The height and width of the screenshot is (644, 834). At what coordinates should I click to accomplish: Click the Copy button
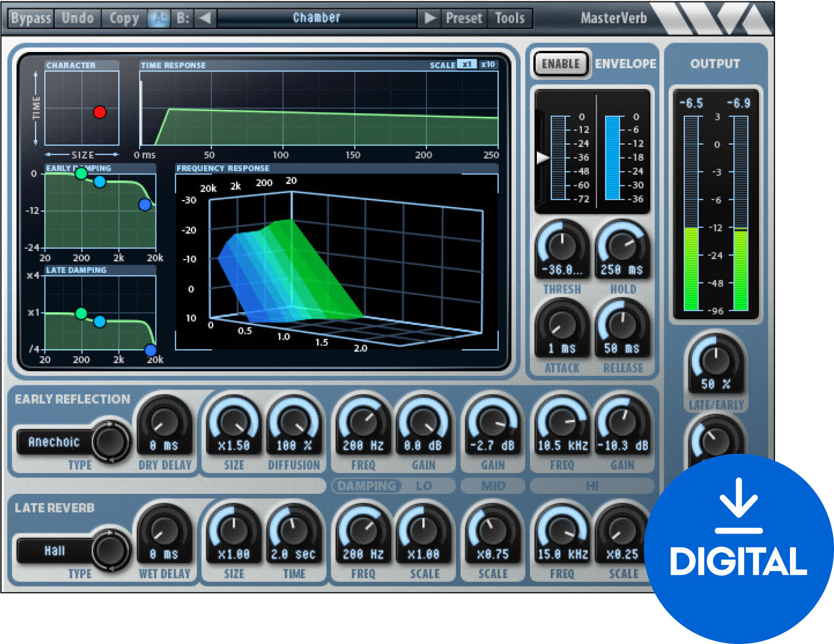(x=123, y=17)
